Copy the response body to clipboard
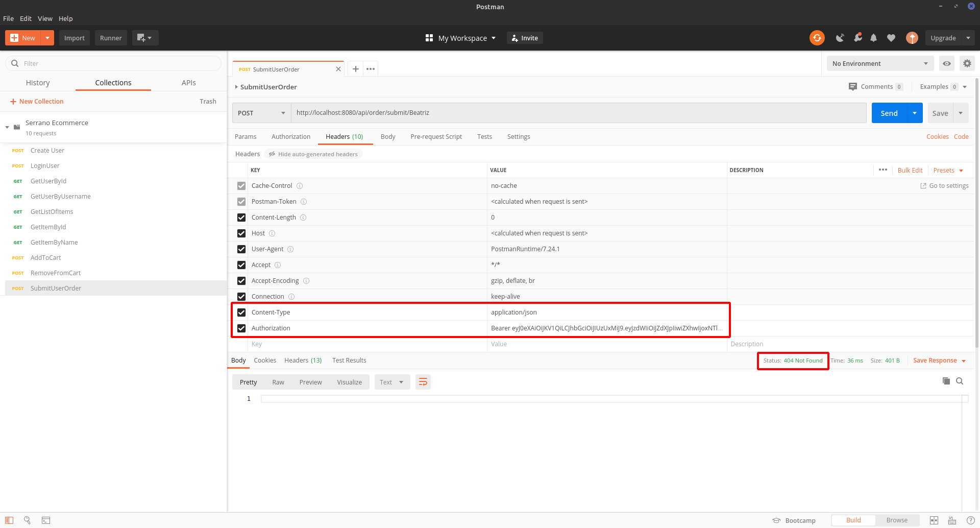Viewport: 980px width, 528px height. click(x=946, y=381)
